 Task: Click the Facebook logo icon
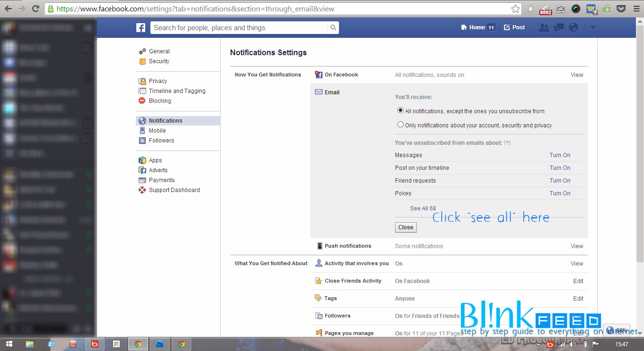tap(140, 28)
